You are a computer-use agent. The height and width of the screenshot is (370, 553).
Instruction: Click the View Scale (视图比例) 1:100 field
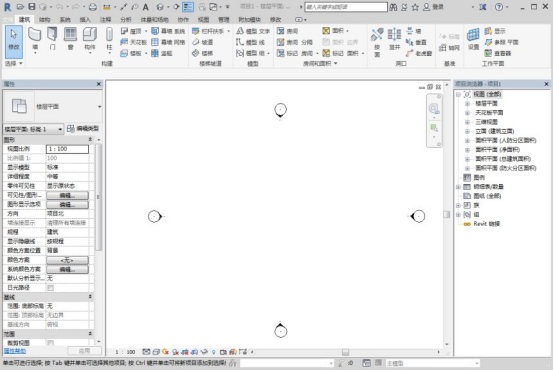click(67, 149)
